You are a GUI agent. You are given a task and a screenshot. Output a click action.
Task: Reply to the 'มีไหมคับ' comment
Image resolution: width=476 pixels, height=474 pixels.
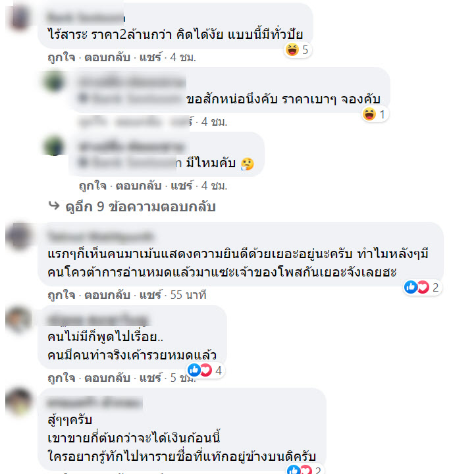pos(138,186)
